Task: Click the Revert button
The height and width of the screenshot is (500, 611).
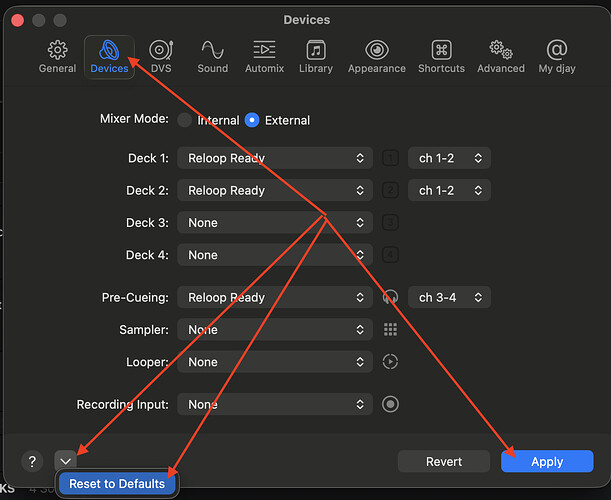Action: pos(444,461)
